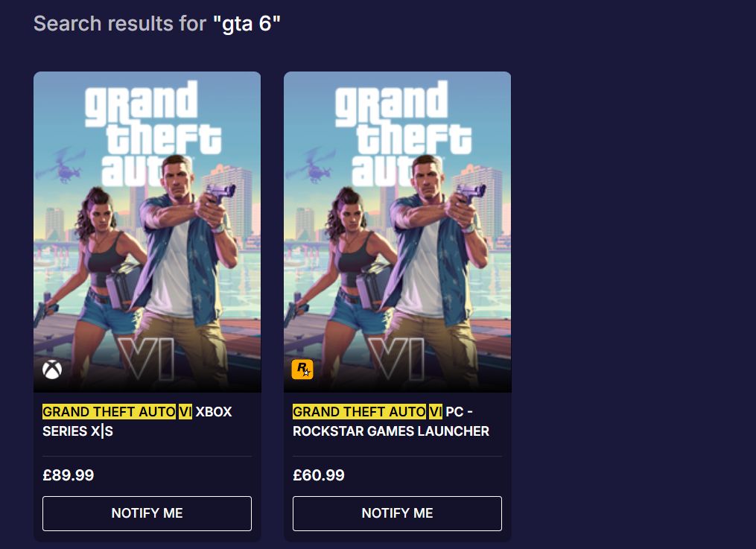756x549 pixels.
Task: Click the £89.99 price label
Action: click(x=68, y=475)
